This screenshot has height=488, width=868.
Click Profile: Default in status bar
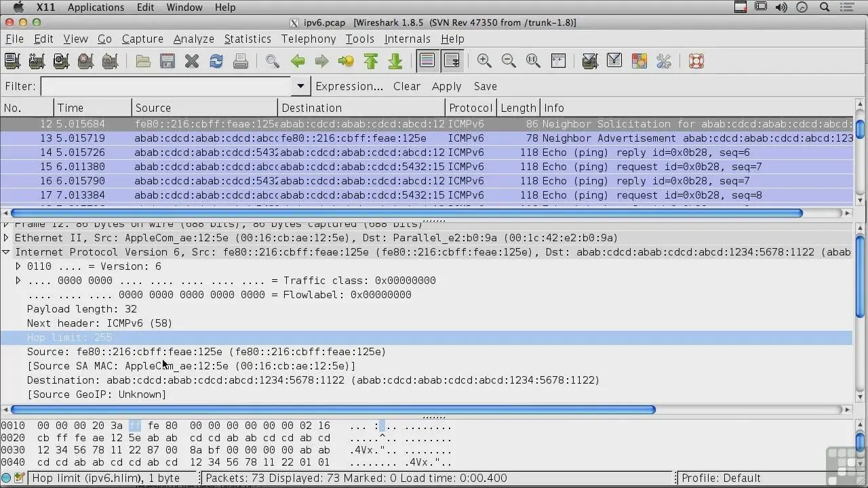click(x=721, y=478)
